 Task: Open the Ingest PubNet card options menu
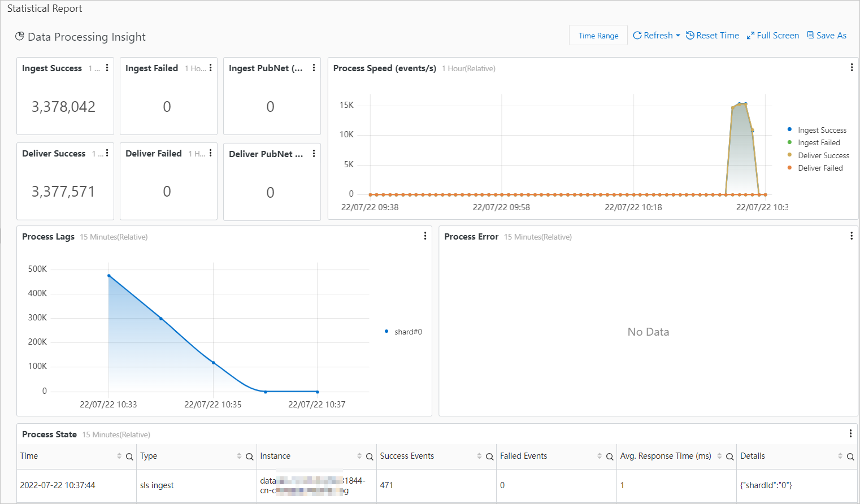click(314, 68)
